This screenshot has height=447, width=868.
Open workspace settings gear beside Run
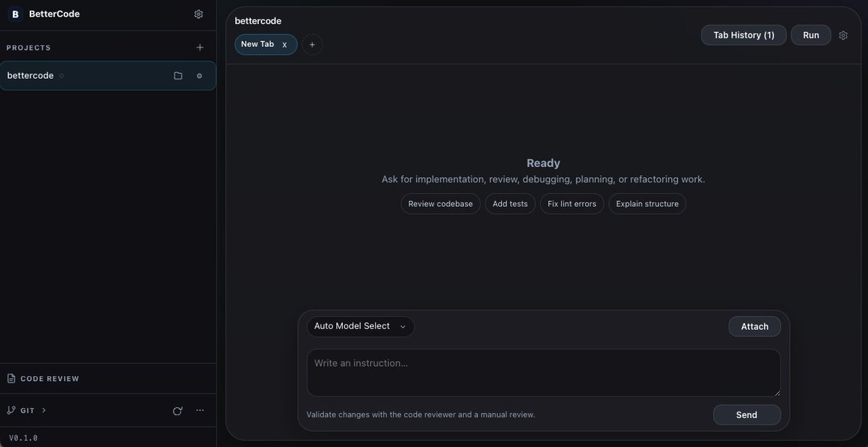(x=843, y=35)
